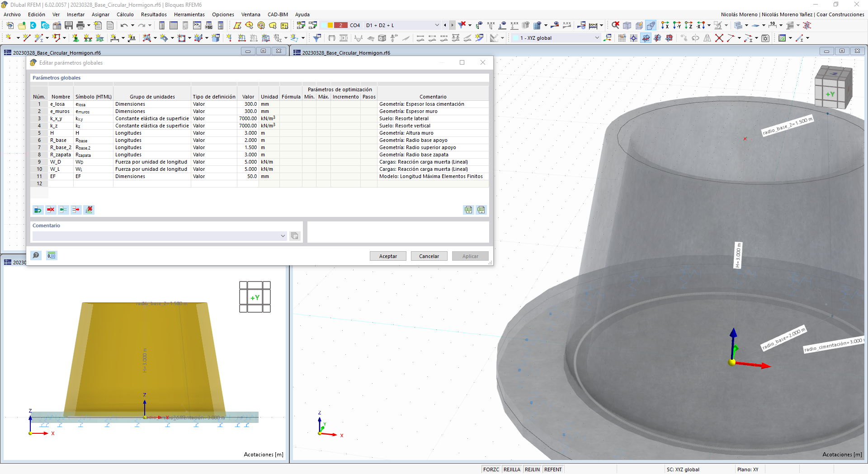View model along negative X axis
The width and height of the screenshot is (868, 474).
(700, 25)
